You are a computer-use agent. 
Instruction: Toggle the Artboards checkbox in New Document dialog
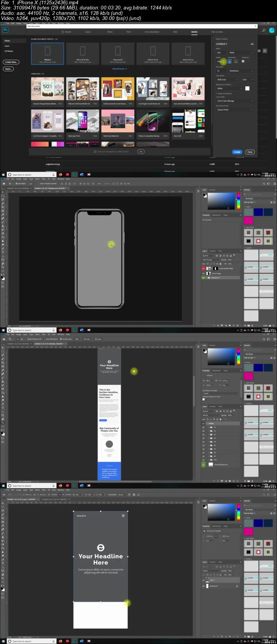coord(243,61)
